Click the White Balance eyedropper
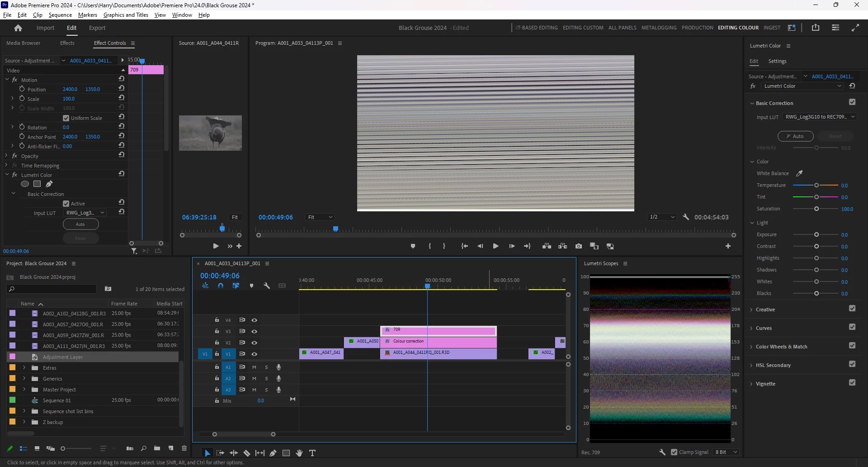Viewport: 868px width, 467px height. (x=799, y=173)
